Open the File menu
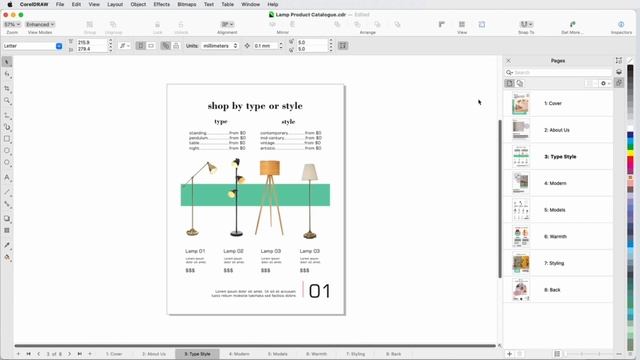The width and height of the screenshot is (640, 360). [60, 4]
